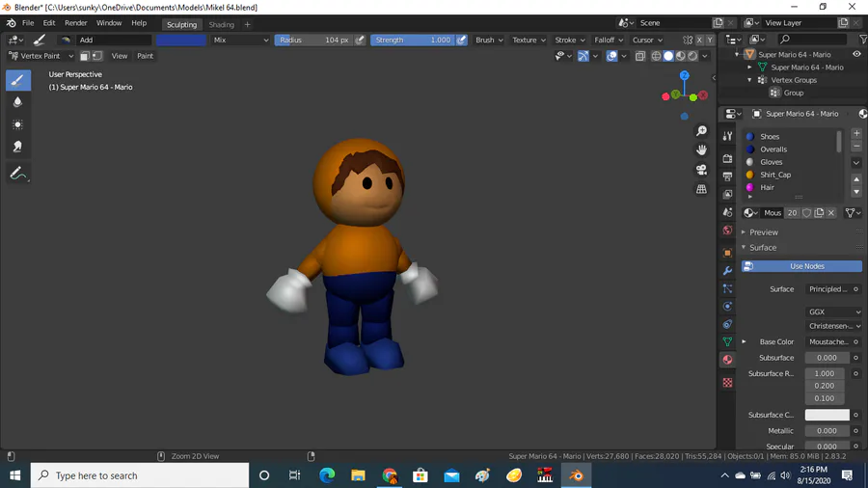
Task: Select the Blur brush tool
Action: [17, 102]
